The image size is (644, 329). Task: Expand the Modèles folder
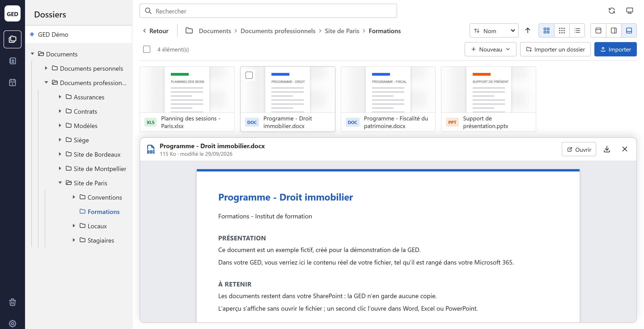click(60, 125)
